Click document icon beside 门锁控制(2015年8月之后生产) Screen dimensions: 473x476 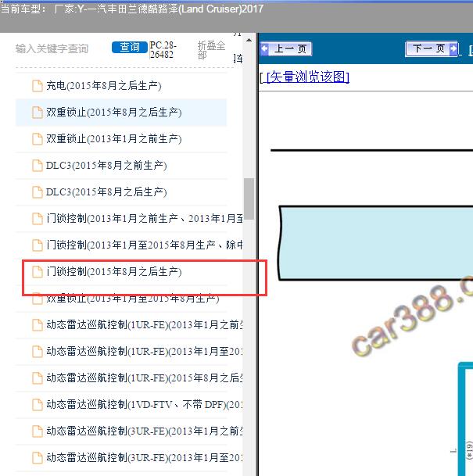[x=38, y=272]
